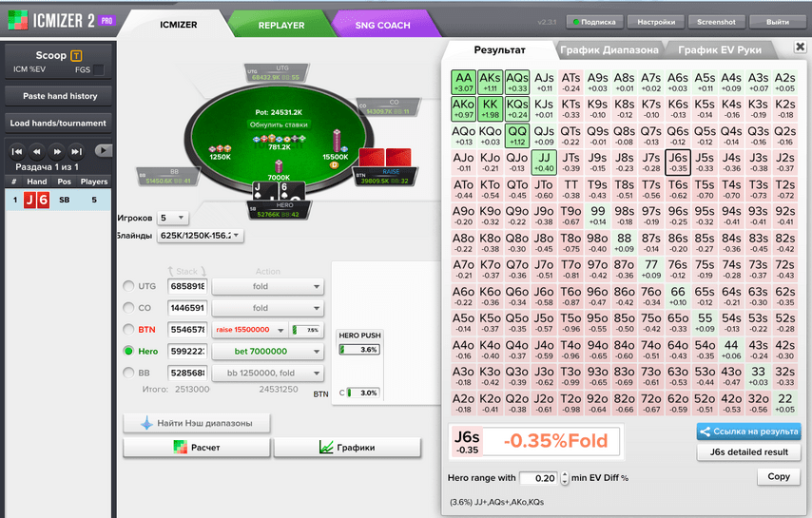This screenshot has width=812, height=518.
Task: Open Hero action dropdown bet 7000000
Action: click(x=268, y=352)
